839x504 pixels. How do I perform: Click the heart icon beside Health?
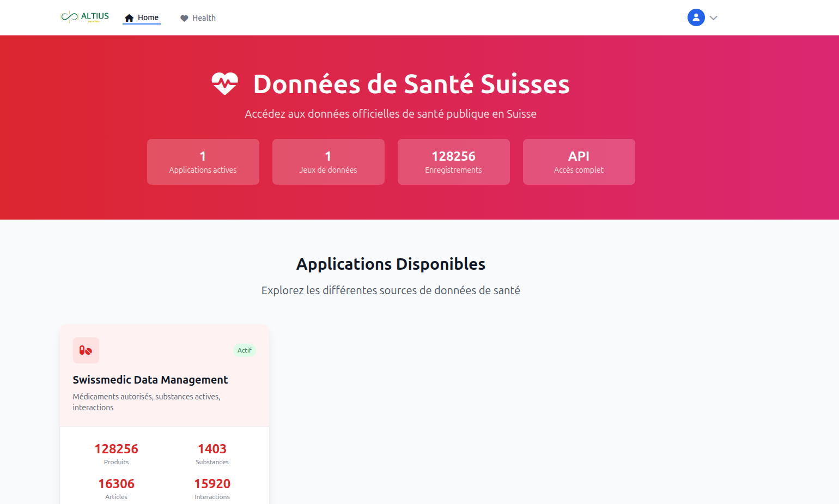click(x=184, y=18)
